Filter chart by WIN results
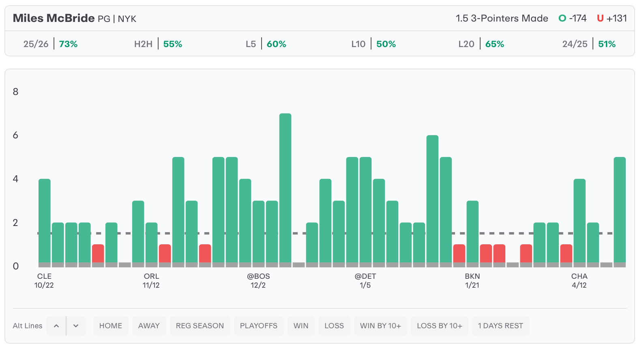Image resolution: width=644 pixels, height=353 pixels. click(x=301, y=326)
